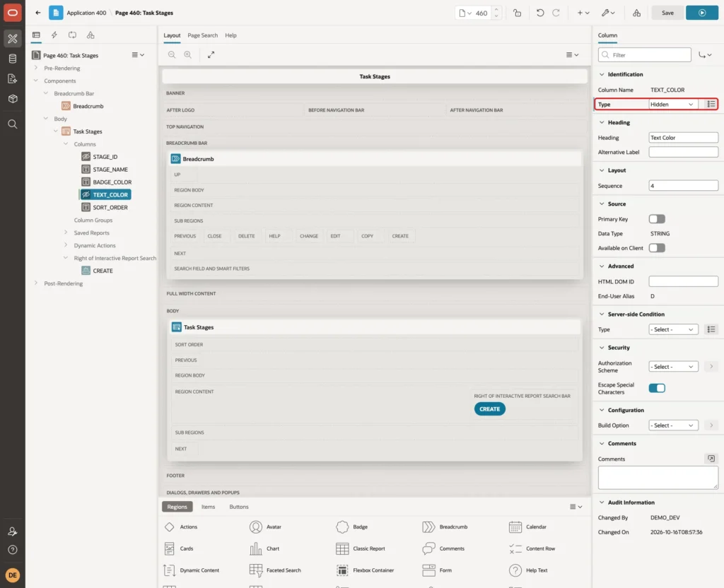The height and width of the screenshot is (588, 724).
Task: Open the Build Option dropdown
Action: pos(673,425)
